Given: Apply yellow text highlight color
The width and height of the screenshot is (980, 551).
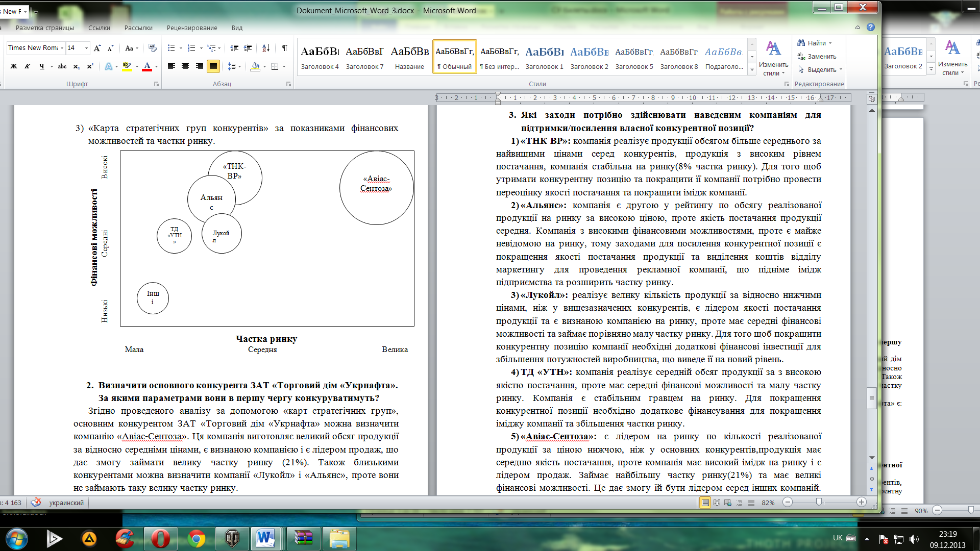Looking at the screenshot, I should [x=127, y=66].
